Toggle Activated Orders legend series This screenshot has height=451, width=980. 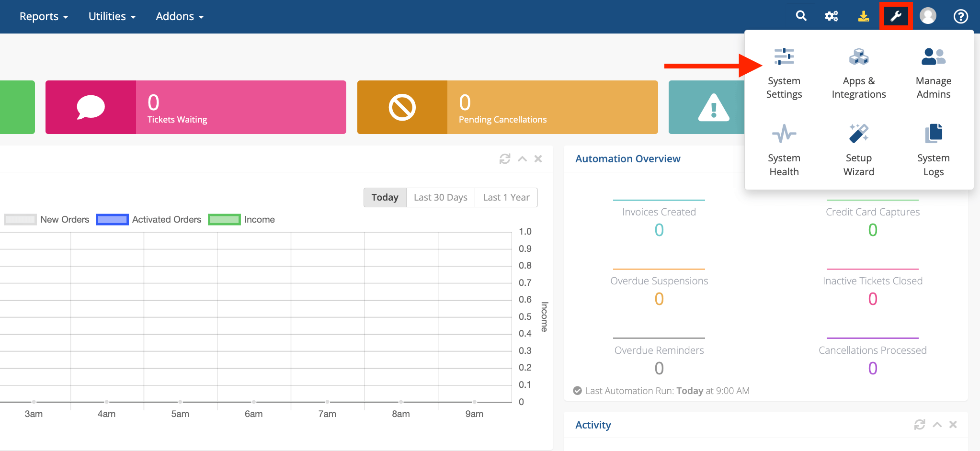click(149, 219)
